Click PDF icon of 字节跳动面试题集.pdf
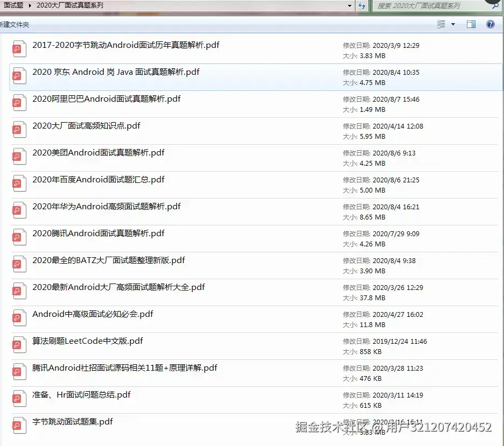The image size is (504, 446). [x=19, y=427]
